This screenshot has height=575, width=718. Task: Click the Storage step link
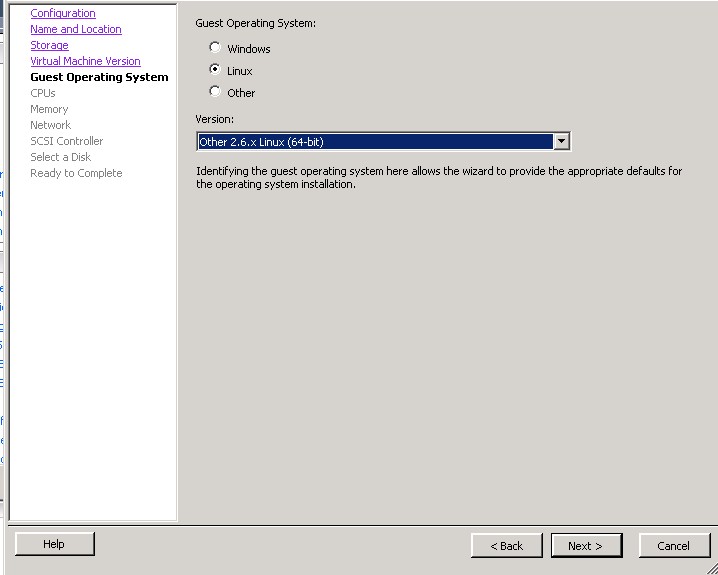[x=49, y=45]
